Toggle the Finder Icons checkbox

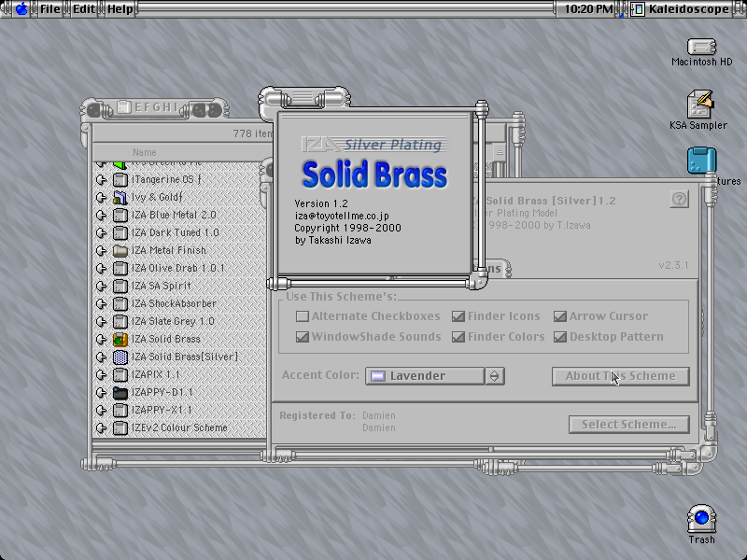[496, 316]
